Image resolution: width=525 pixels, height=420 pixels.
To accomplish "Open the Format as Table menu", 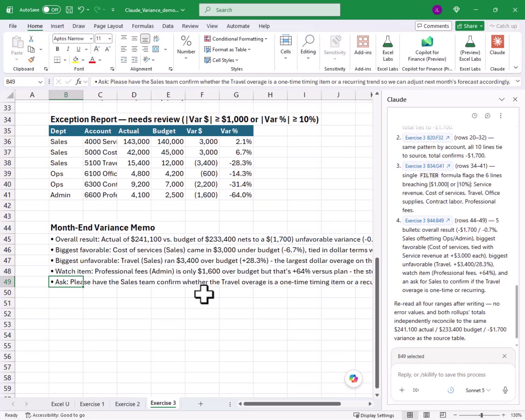I will (227, 49).
